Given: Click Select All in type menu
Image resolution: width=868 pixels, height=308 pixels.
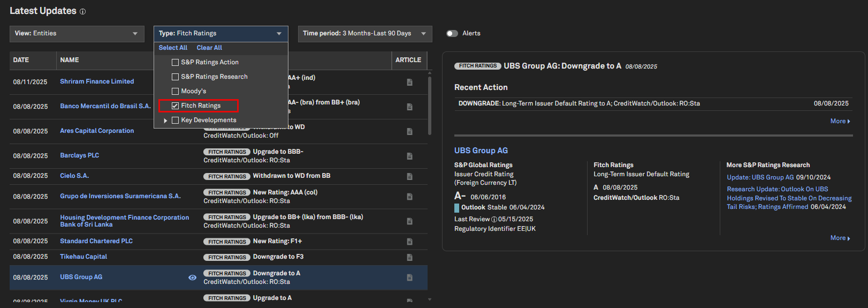Looking at the screenshot, I should [x=173, y=48].
